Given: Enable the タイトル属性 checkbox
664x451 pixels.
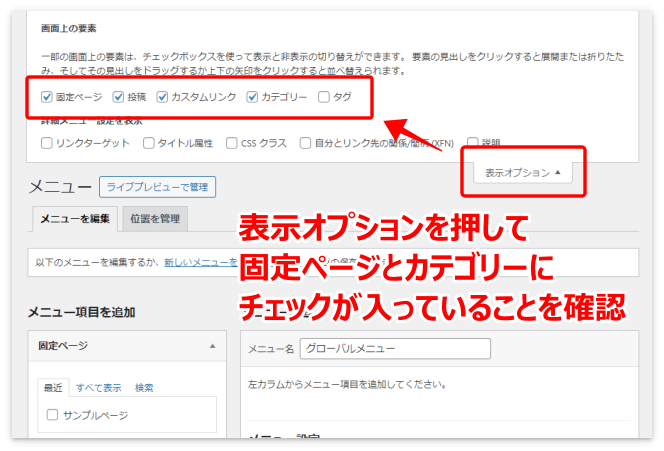Looking at the screenshot, I should [x=149, y=143].
